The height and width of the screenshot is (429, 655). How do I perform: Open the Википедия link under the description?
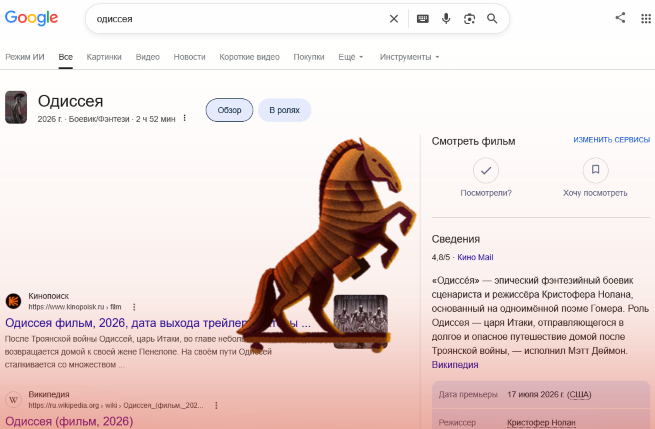coord(455,365)
